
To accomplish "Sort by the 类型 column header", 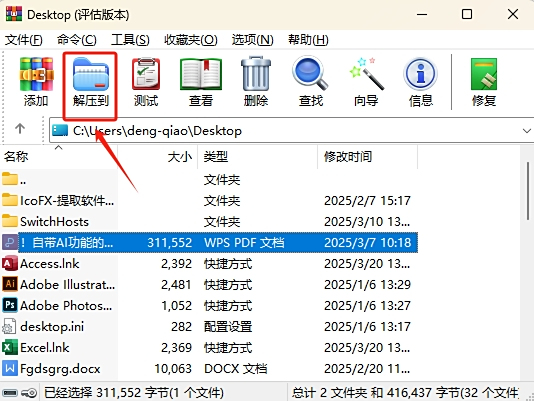I will pos(257,156).
